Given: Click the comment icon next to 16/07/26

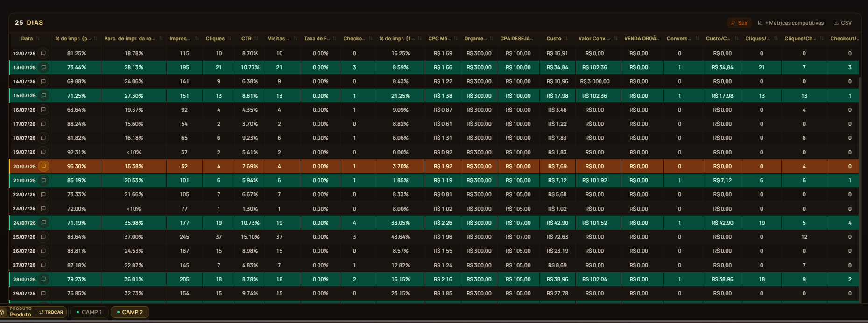Looking at the screenshot, I should [43, 110].
